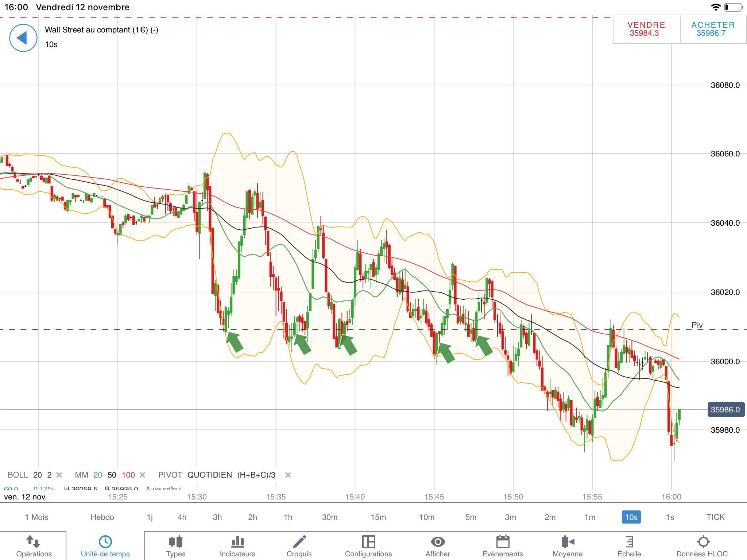Click the 35986.0 price label on axis
Screen dimensions: 747x560
point(725,409)
